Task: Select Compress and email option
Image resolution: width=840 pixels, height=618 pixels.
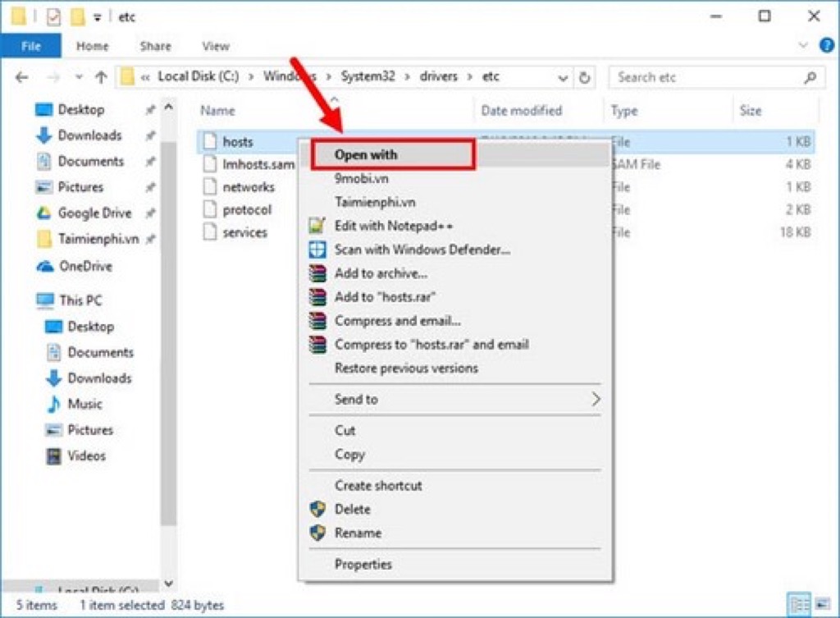Action: click(398, 321)
